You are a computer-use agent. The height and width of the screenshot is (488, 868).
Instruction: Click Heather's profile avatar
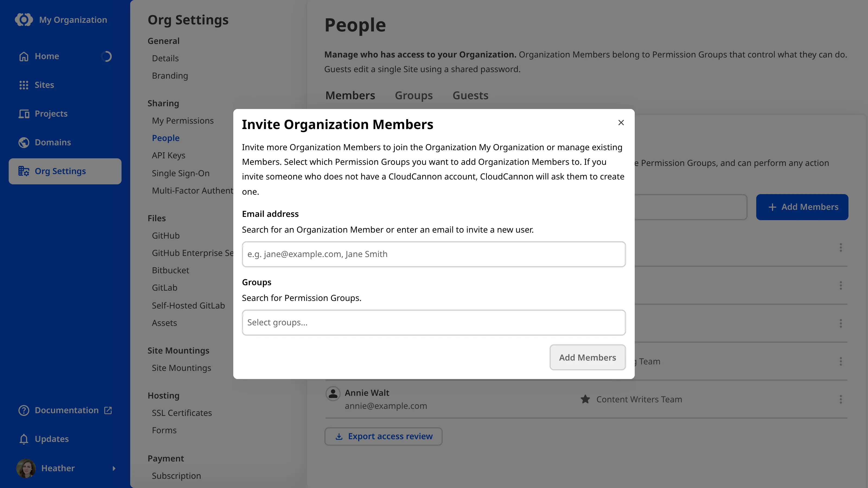26,468
